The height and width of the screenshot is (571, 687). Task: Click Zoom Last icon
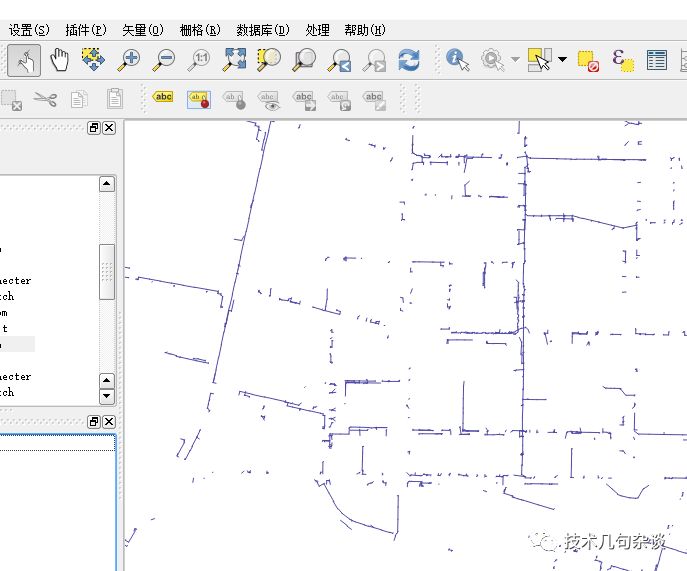(339, 60)
